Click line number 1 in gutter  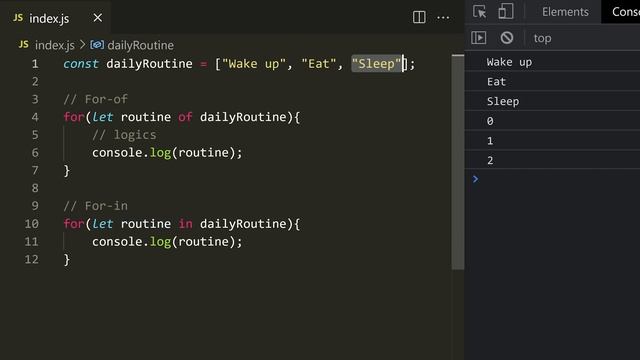coord(35,64)
